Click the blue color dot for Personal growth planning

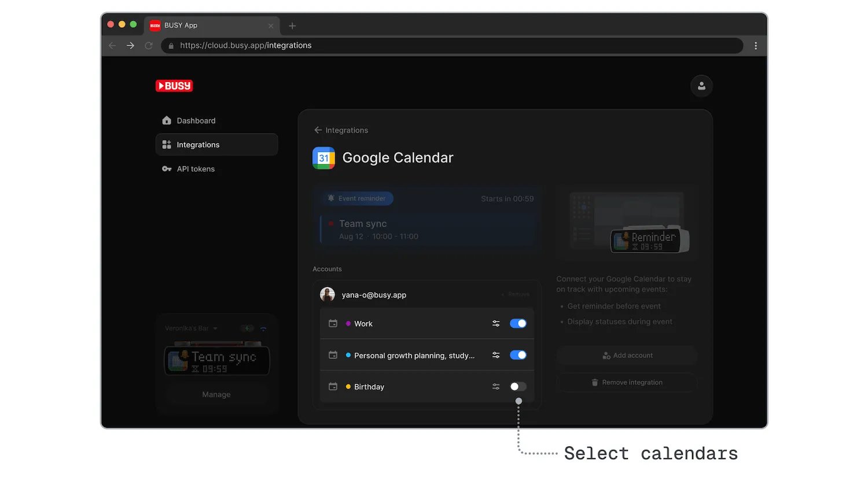[348, 355]
